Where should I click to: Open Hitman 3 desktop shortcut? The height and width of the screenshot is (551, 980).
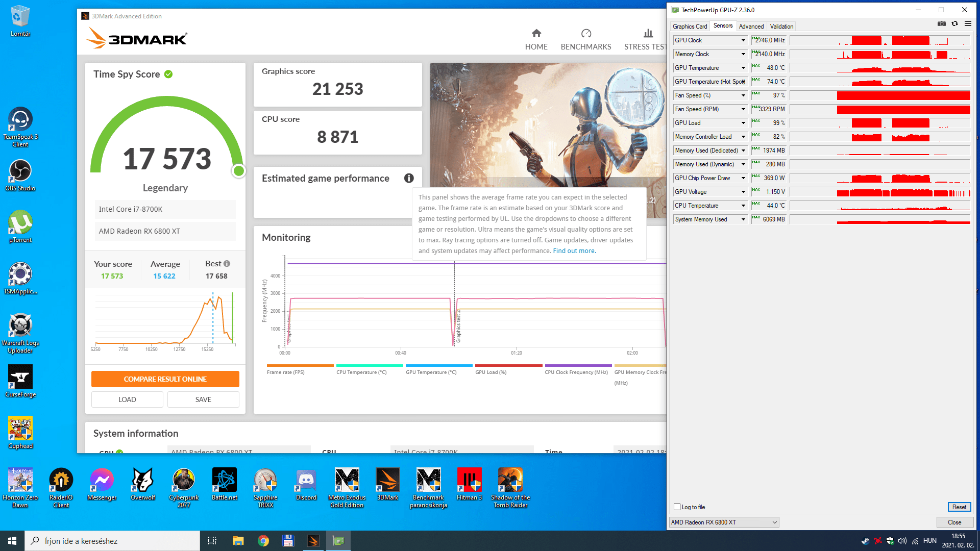click(x=470, y=484)
